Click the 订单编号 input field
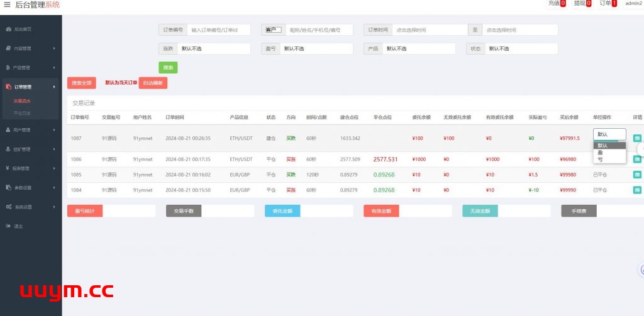Viewport: 644px width, 316px height. [x=219, y=30]
